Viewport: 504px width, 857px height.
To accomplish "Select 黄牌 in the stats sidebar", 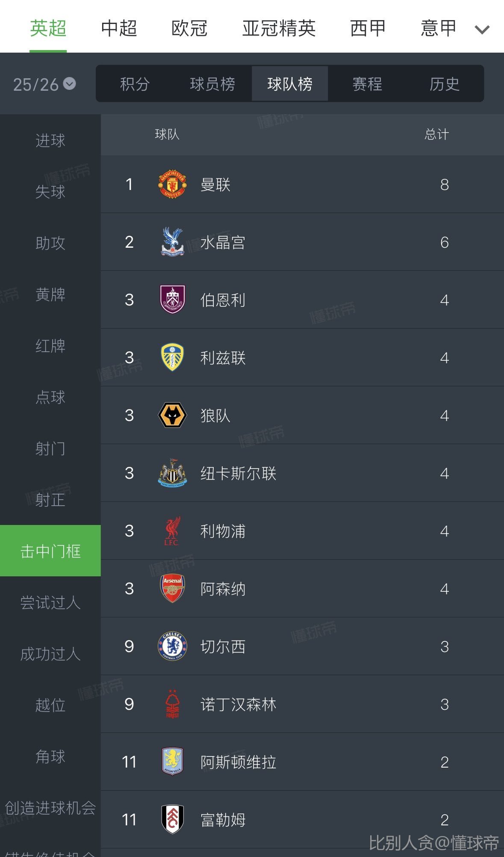I will click(50, 294).
